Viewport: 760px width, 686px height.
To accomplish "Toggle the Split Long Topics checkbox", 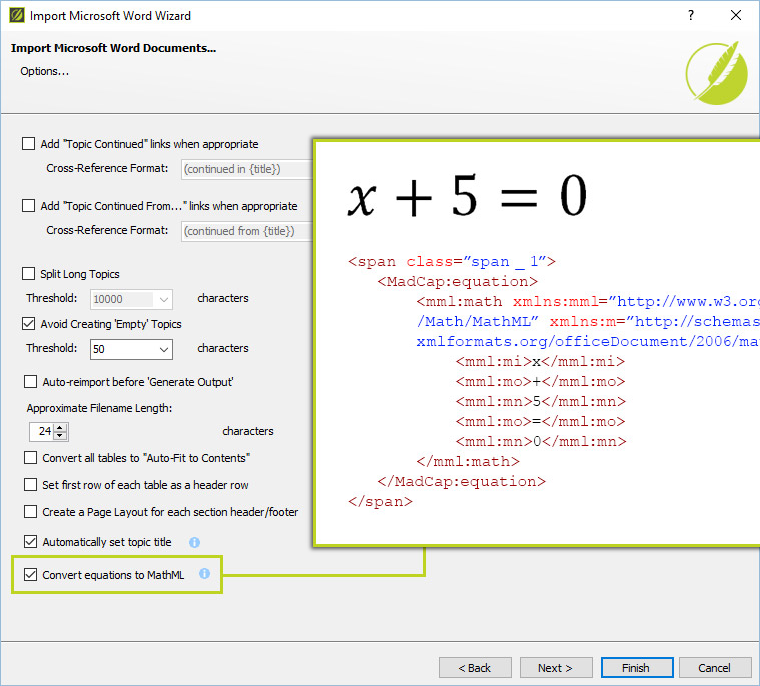I will pyautogui.click(x=29, y=274).
